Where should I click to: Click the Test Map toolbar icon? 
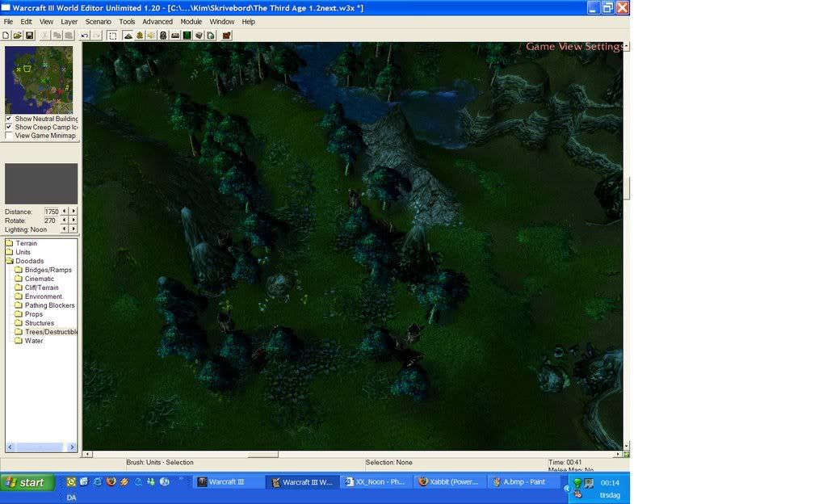(226, 36)
